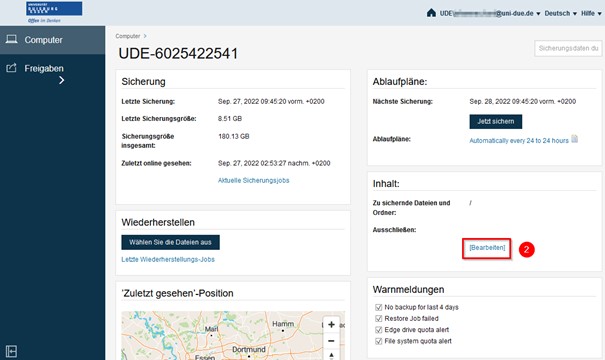Click the University Duisburg-Essen logo
This screenshot has height=360, width=605.
[x=54, y=12]
